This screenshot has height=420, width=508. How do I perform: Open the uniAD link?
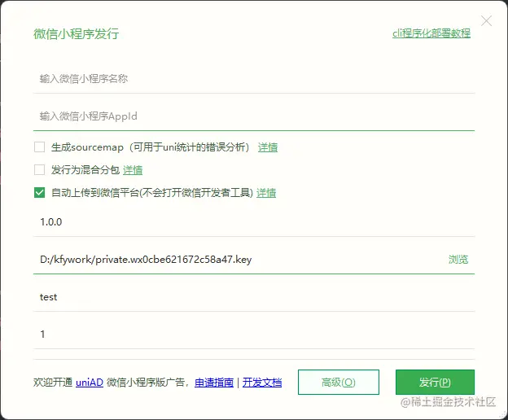tap(90, 383)
